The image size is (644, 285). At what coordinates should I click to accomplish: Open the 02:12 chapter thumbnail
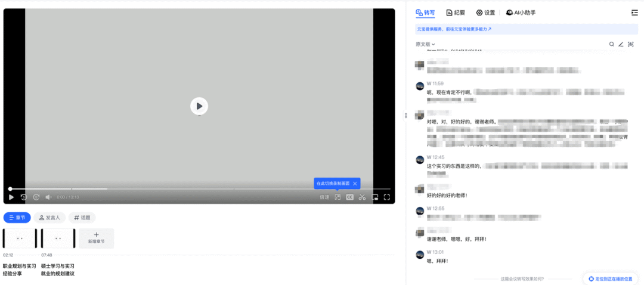[x=20, y=238]
